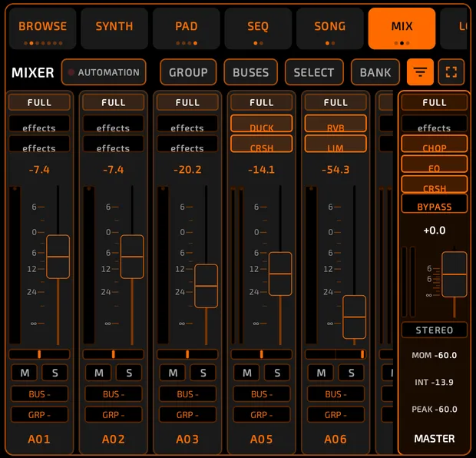The height and width of the screenshot is (458, 476).
Task: Open GRP assignment for channel A05
Action: tap(262, 414)
